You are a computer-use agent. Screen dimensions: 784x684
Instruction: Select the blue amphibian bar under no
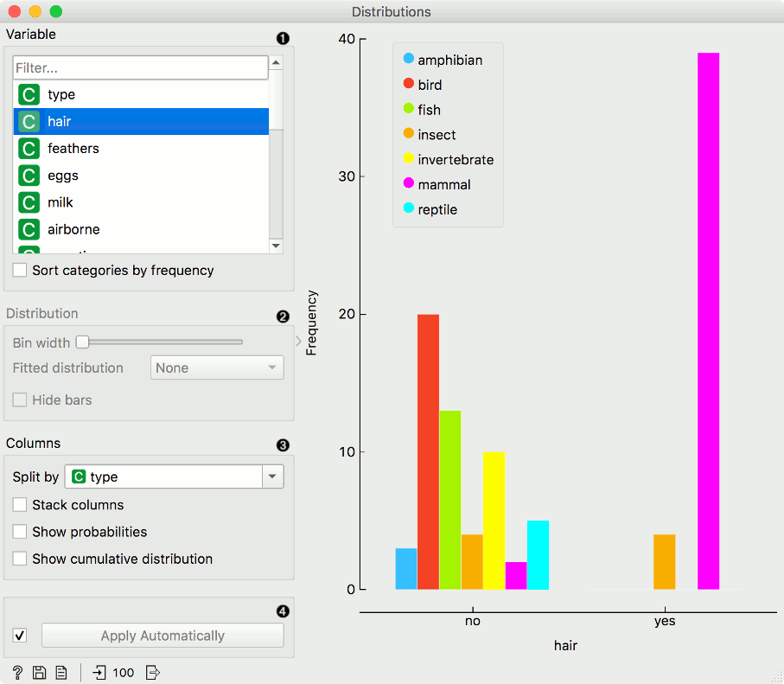406,569
